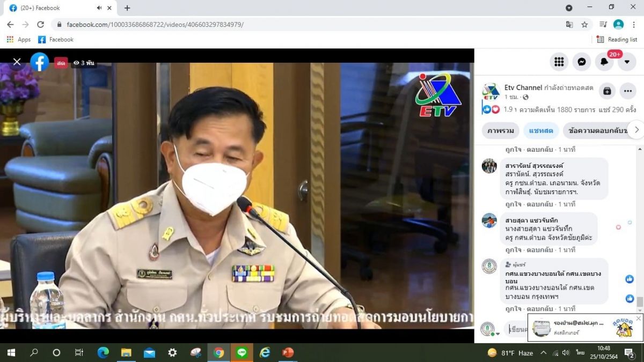Open the post options three-dot menu
This screenshot has width=644, height=362.
point(628,91)
